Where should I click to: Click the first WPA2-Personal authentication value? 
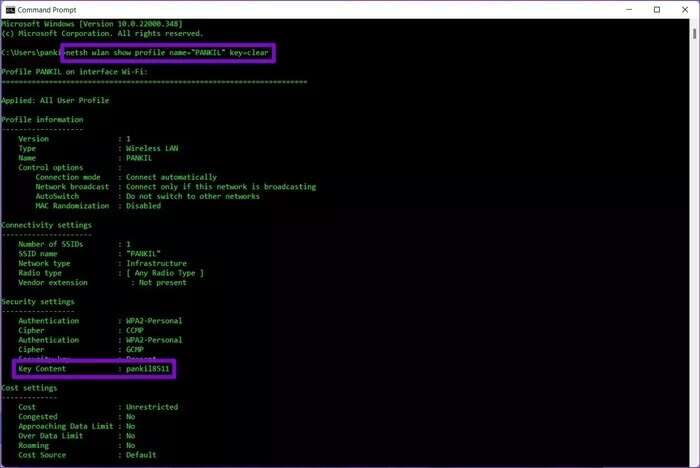pyautogui.click(x=154, y=321)
